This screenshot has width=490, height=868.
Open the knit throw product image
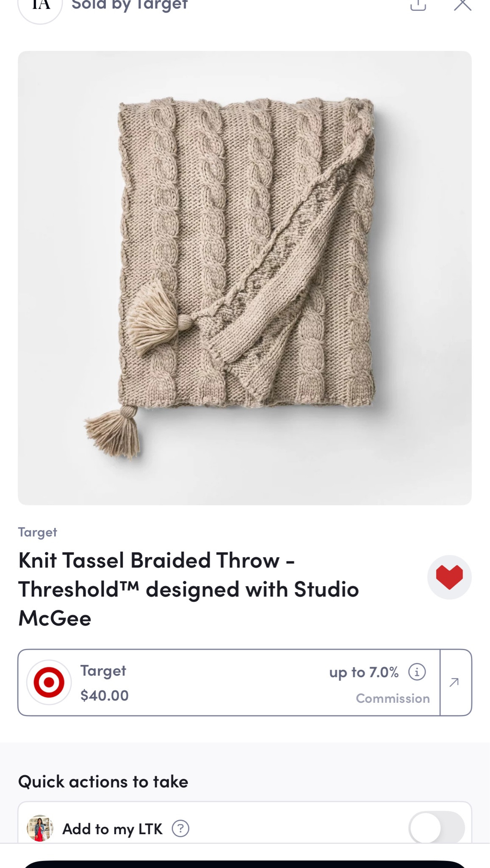point(245,278)
